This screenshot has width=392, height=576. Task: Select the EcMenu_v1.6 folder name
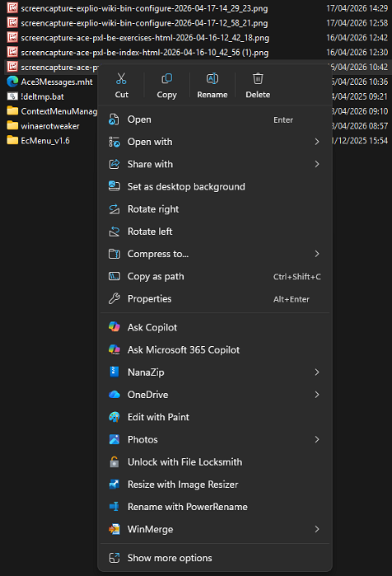(45, 140)
